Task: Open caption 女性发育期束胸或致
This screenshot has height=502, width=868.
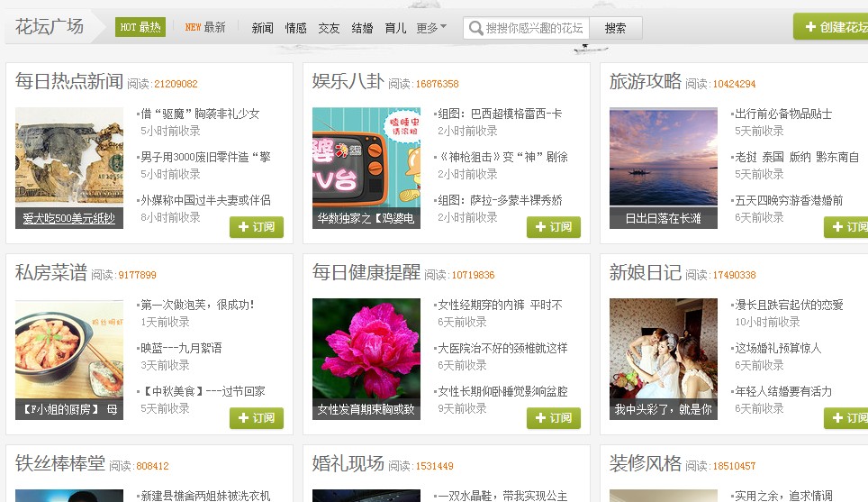Action: 366,409
